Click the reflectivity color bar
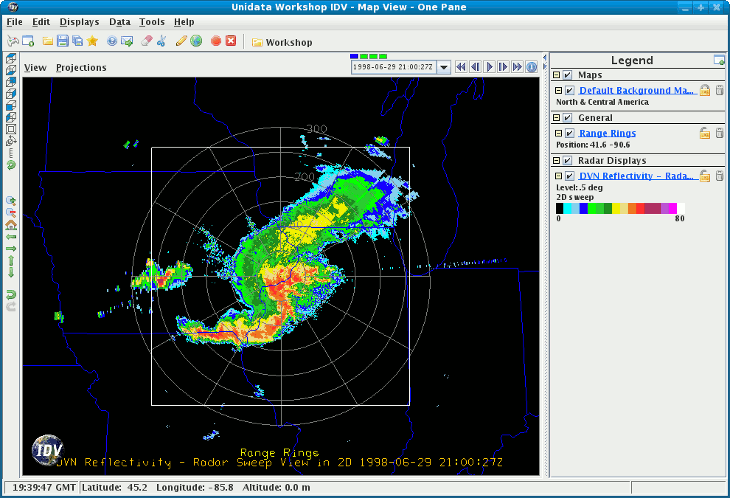This screenshot has height=498, width=730. tap(617, 209)
